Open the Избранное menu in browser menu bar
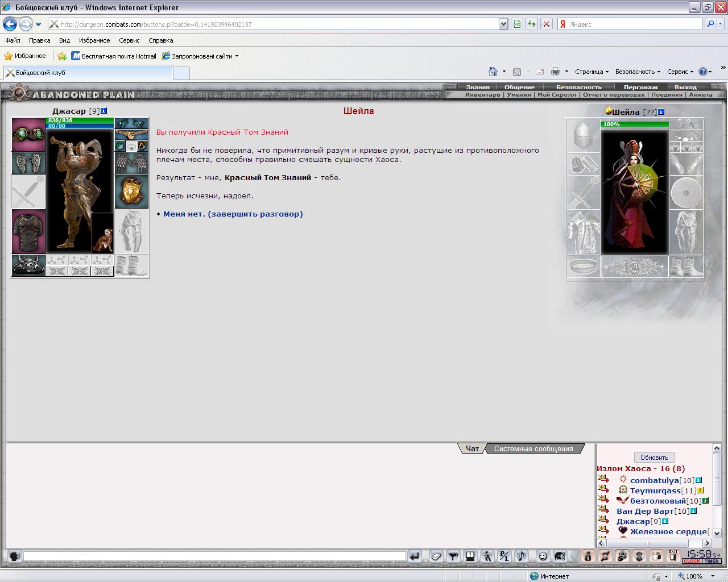This screenshot has height=582, width=728. pyautogui.click(x=94, y=40)
